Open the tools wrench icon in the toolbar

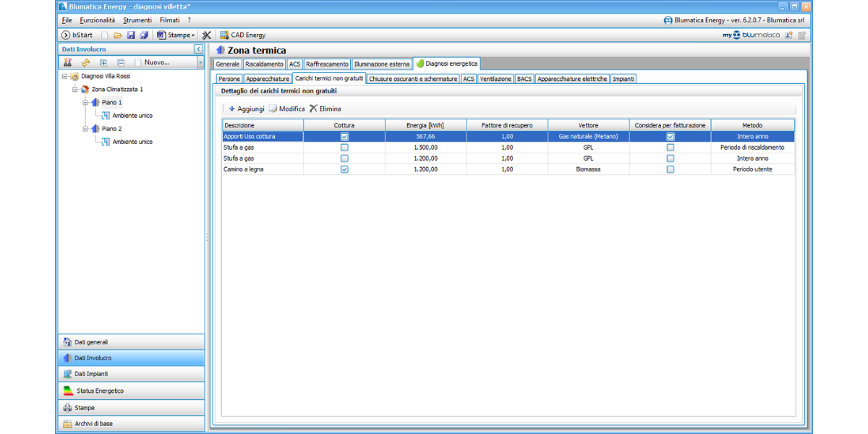pos(207,35)
